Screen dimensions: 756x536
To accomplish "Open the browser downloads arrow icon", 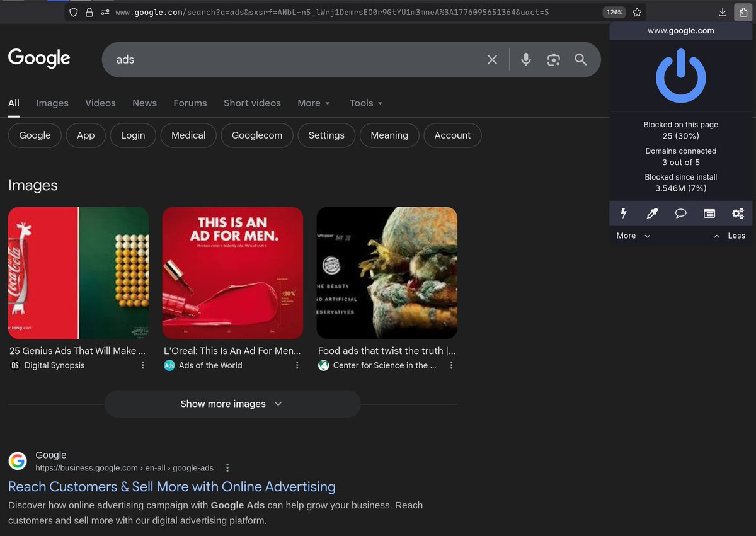I will [723, 12].
